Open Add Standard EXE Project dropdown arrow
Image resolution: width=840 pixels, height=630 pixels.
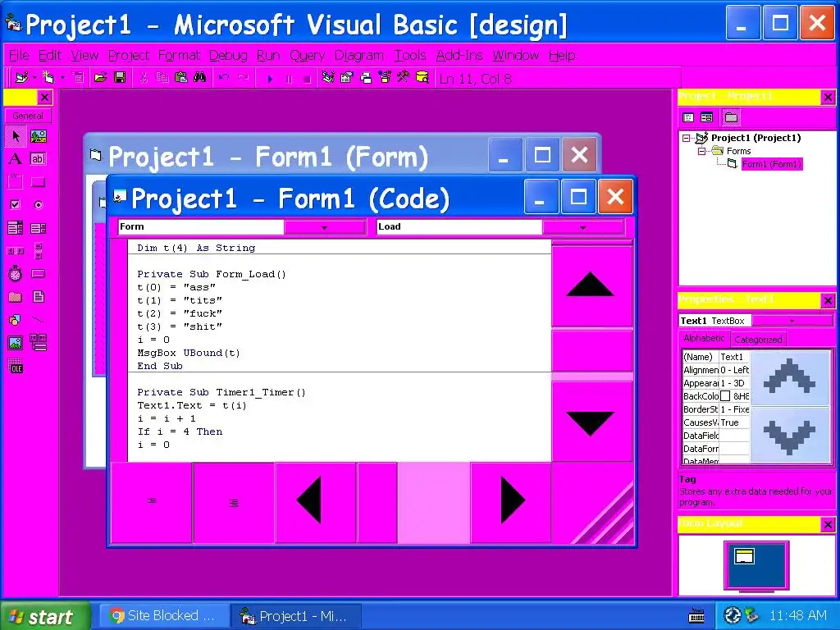pyautogui.click(x=34, y=78)
